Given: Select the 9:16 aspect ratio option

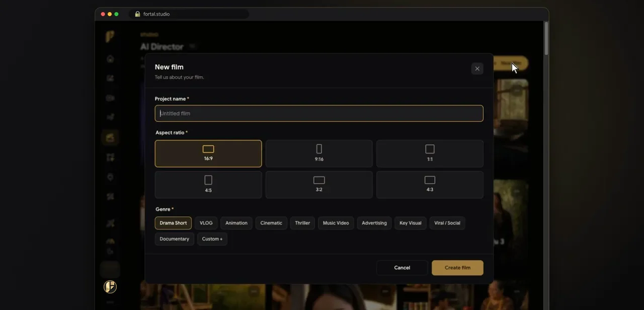Looking at the screenshot, I should [319, 153].
